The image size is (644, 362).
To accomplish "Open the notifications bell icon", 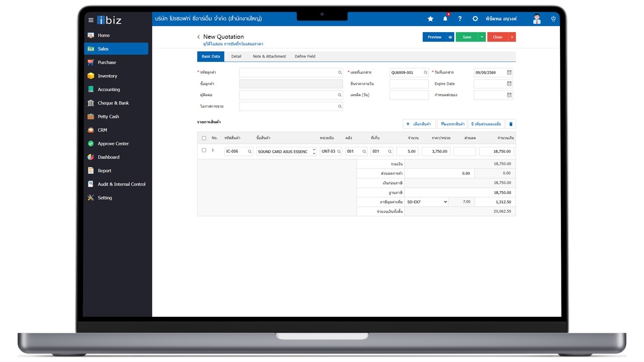I will [x=445, y=19].
